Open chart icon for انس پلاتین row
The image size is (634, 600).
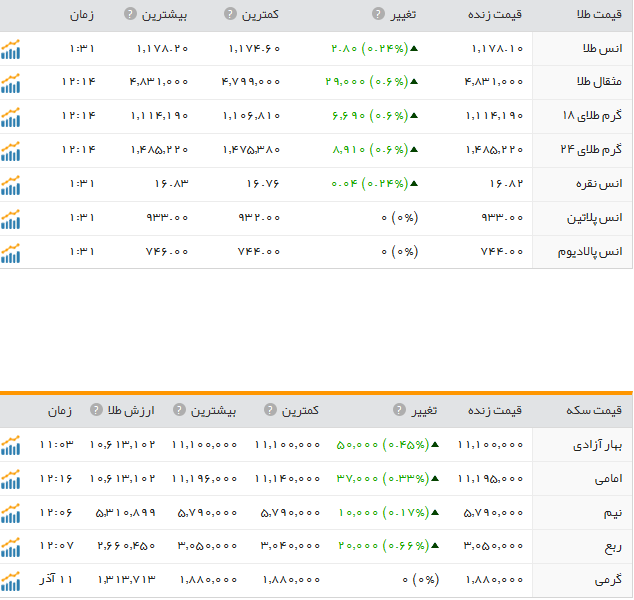tap(10, 219)
